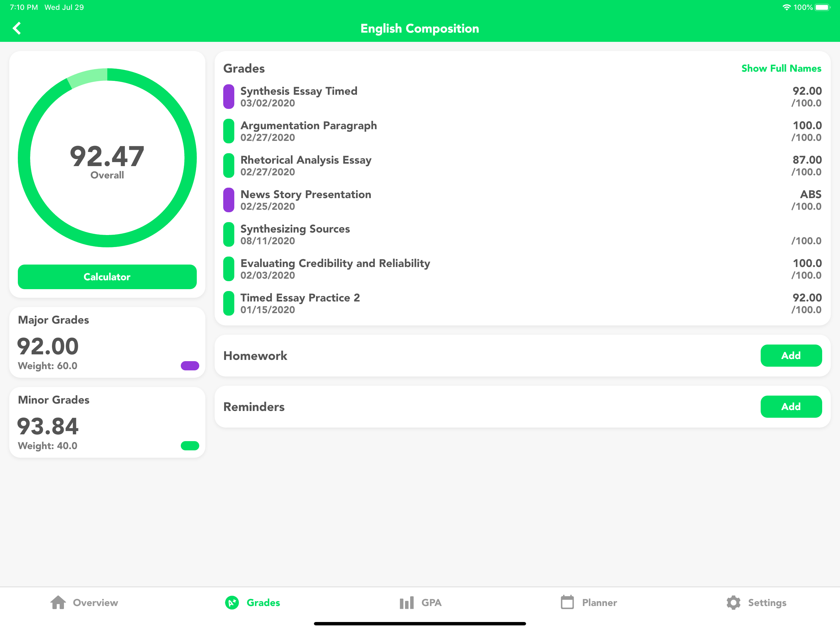
Task: Tap the Planner calendar icon
Action: pos(567,602)
